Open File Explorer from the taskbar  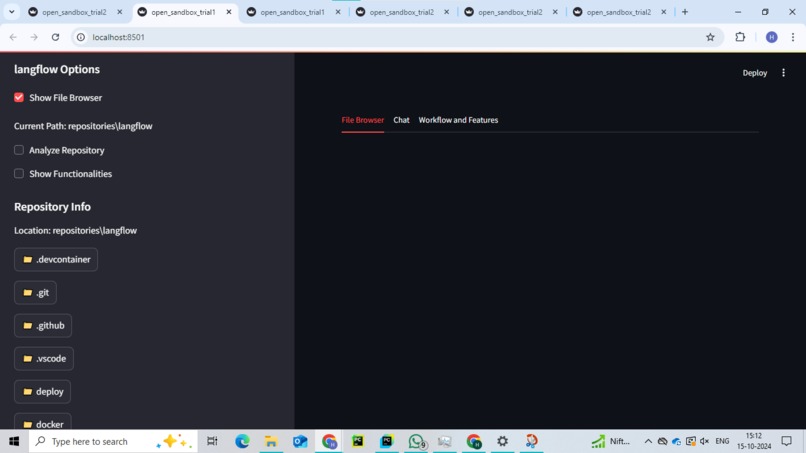point(271,441)
